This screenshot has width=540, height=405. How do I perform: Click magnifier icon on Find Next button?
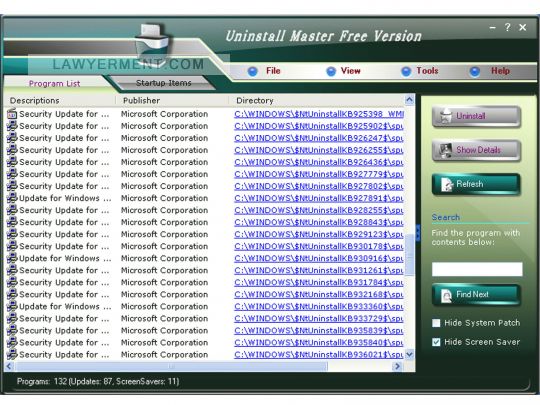pos(446,295)
